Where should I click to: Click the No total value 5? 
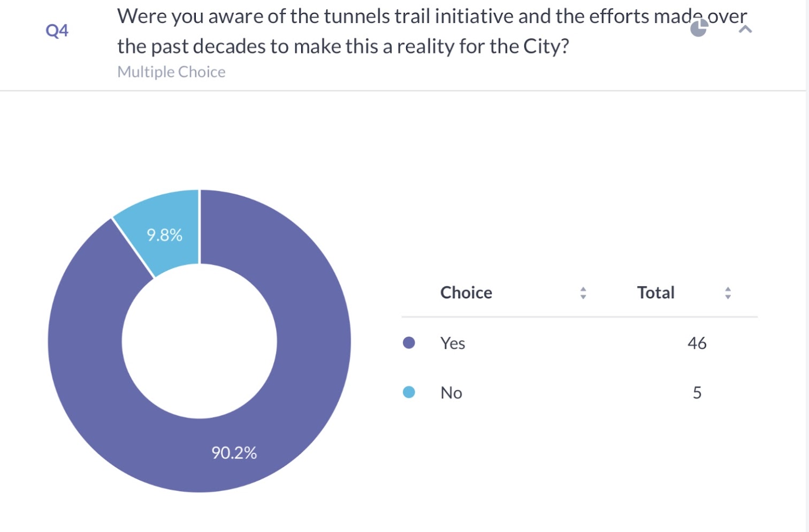[x=697, y=393]
